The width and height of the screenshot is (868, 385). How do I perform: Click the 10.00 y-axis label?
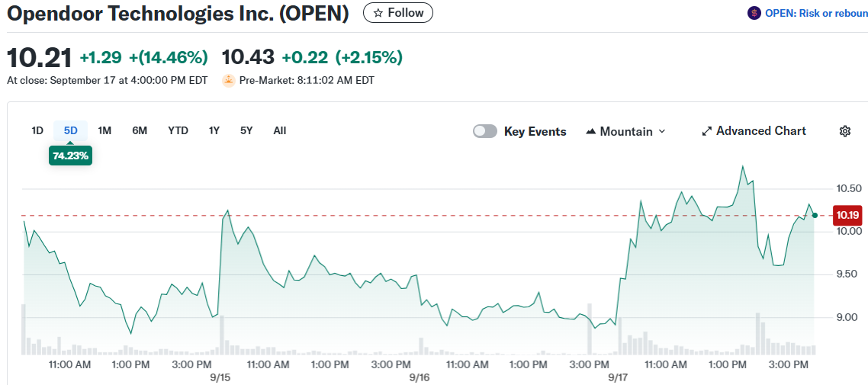point(847,231)
